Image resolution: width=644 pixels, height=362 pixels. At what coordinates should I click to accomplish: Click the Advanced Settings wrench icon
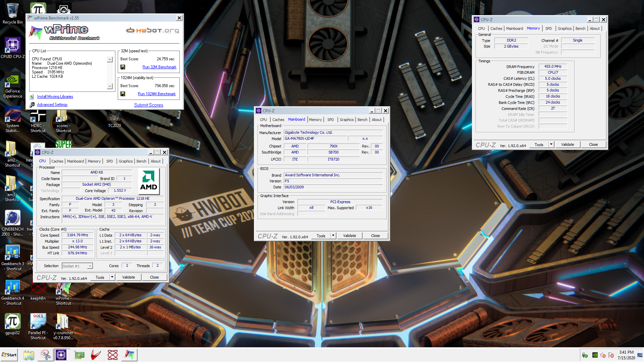tap(32, 105)
